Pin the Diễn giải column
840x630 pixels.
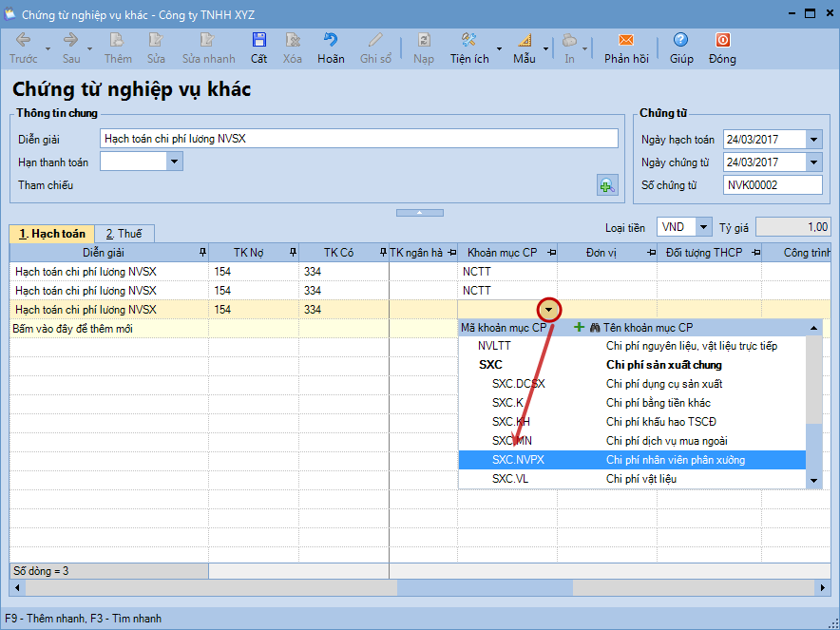click(200, 253)
